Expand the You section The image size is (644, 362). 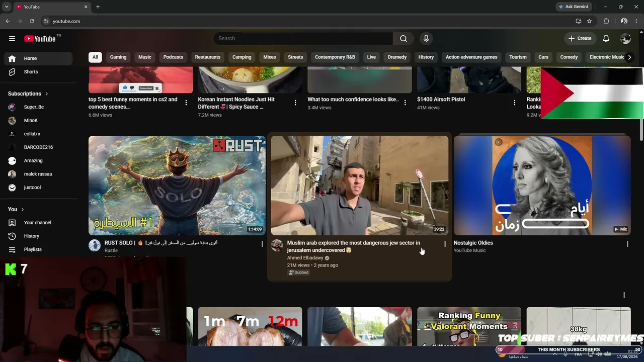point(16,209)
